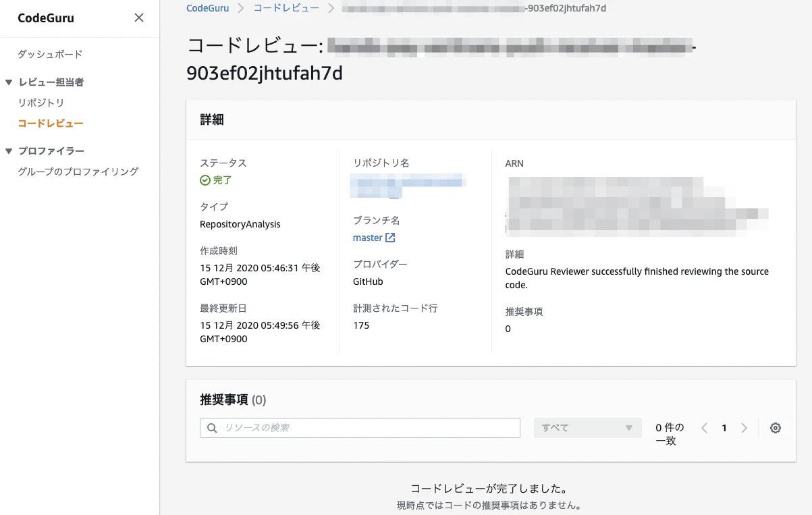Open the すべて filter dropdown
Screen dimensions: 812x515
click(587, 428)
